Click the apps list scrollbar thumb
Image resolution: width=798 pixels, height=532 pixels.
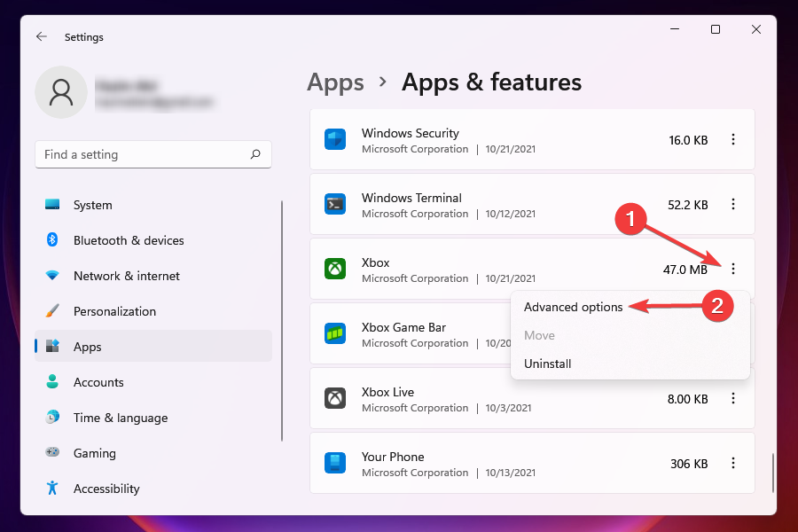(773, 473)
